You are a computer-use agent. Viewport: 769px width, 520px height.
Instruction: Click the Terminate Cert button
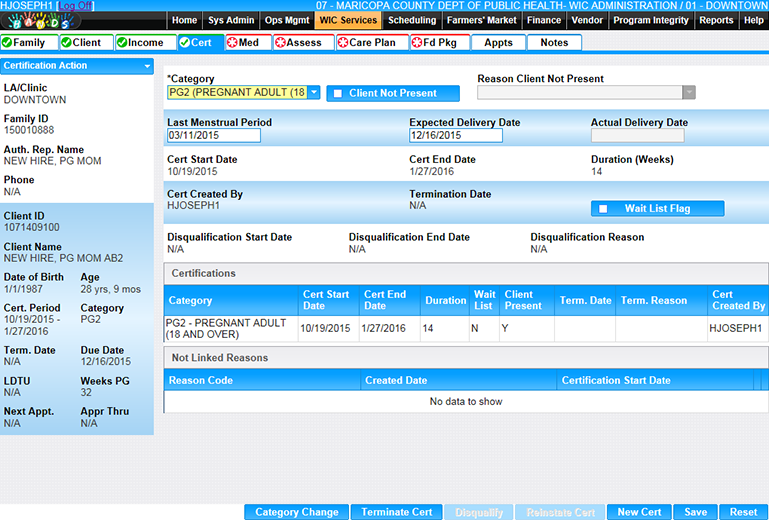tap(397, 512)
